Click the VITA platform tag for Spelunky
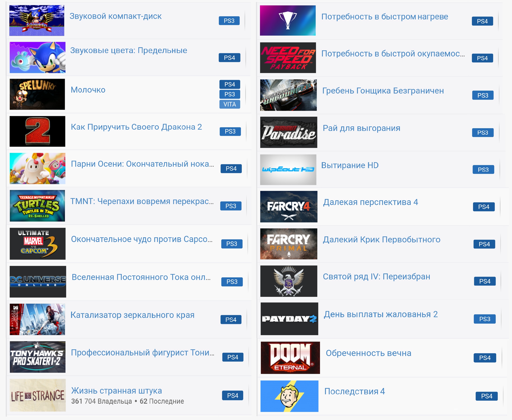The height and width of the screenshot is (420, 512). click(230, 104)
